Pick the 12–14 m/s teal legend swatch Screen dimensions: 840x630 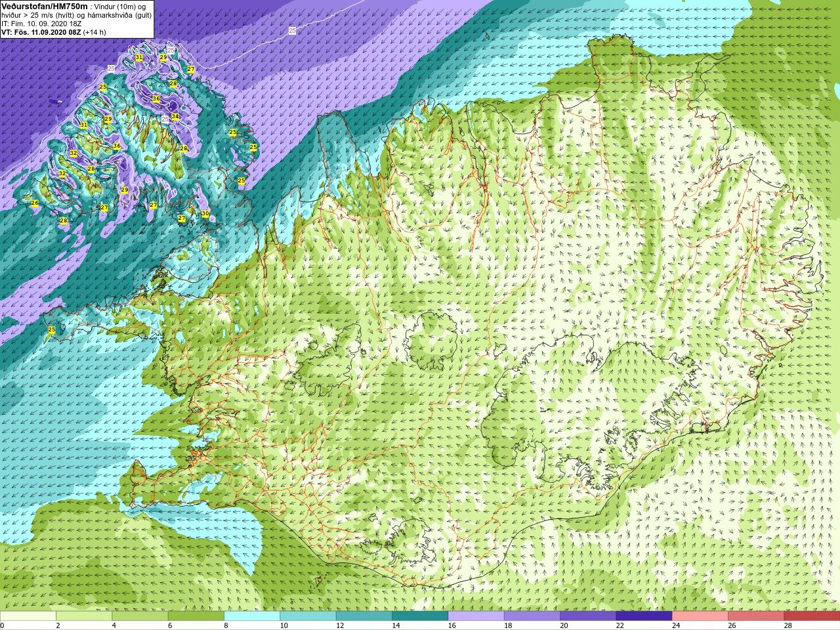[x=364, y=616]
